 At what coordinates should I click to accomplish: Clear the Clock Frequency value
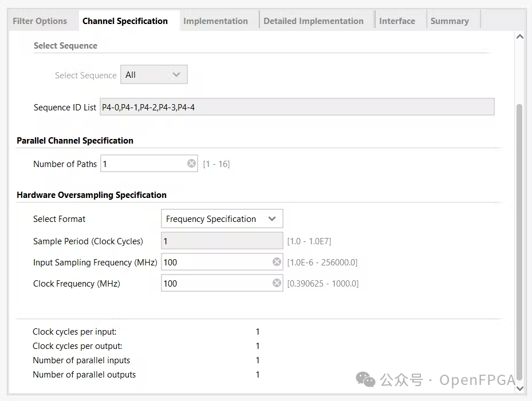[277, 283]
